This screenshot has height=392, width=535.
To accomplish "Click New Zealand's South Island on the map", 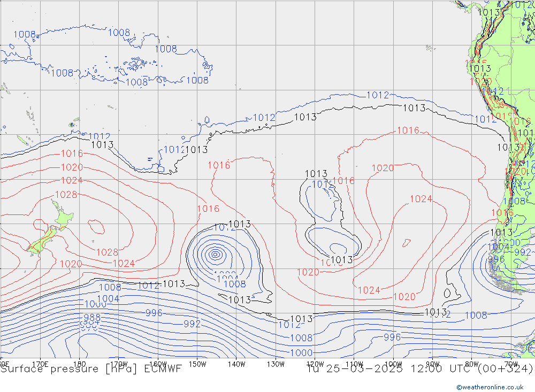I will (x=41, y=241).
